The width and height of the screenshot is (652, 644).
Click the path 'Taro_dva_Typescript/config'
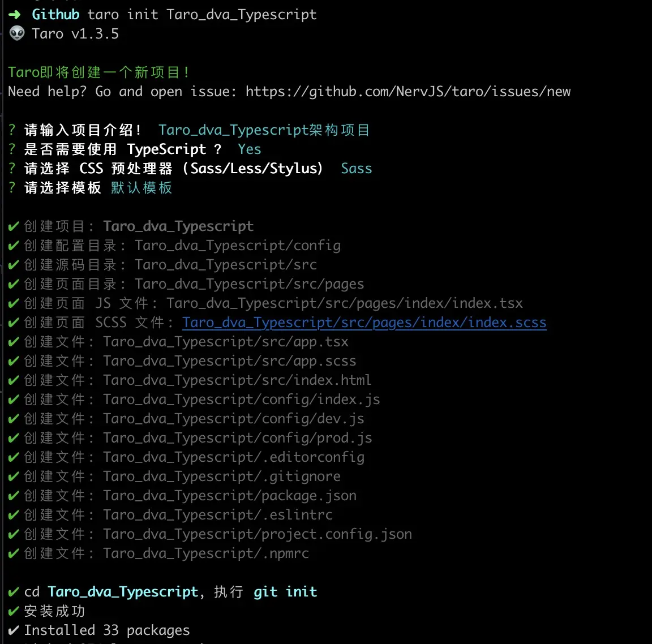(x=238, y=246)
